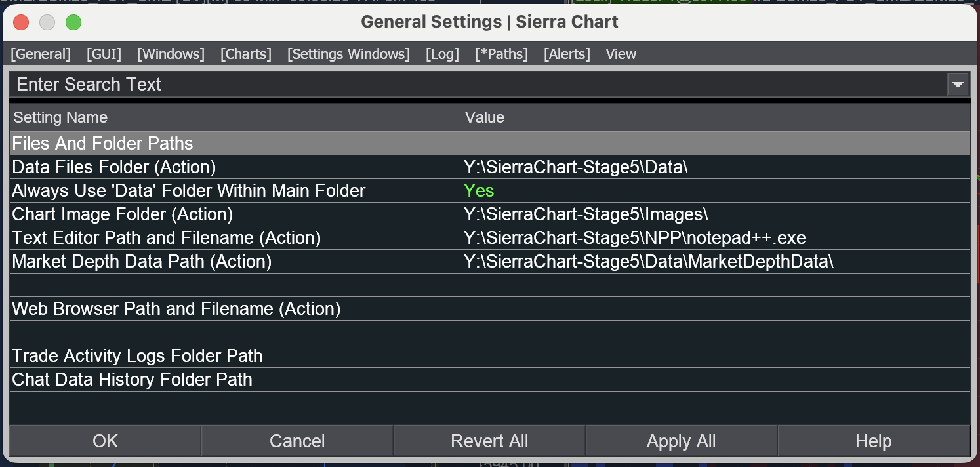Confirm settings with the OK button

point(105,441)
